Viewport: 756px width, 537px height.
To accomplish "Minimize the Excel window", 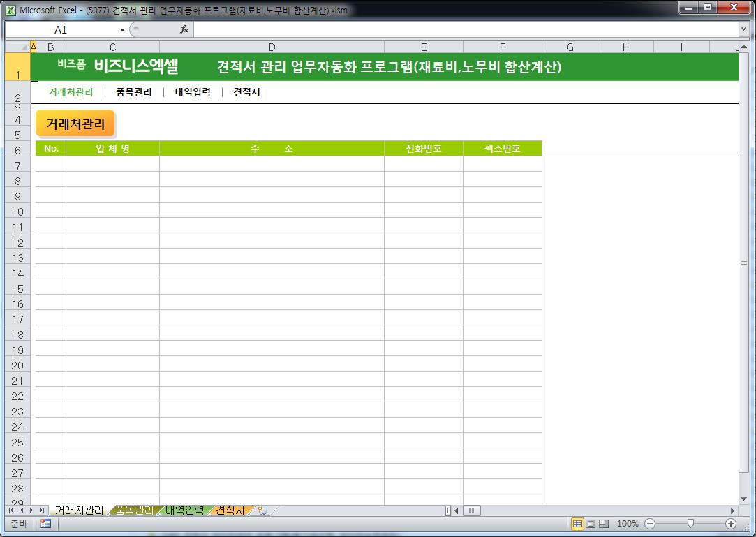I will (x=690, y=7).
